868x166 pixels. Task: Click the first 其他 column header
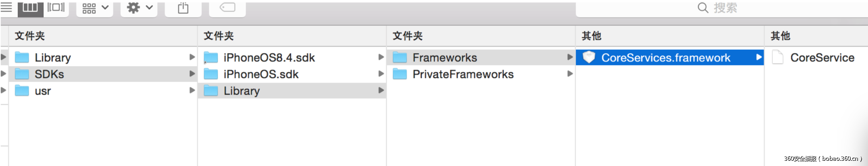pos(591,36)
